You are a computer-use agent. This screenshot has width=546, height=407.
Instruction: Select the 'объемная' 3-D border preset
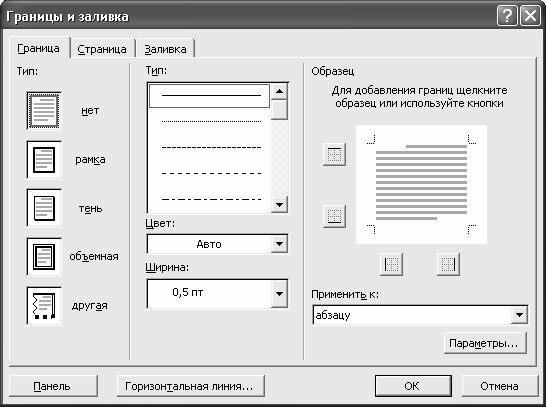[44, 257]
